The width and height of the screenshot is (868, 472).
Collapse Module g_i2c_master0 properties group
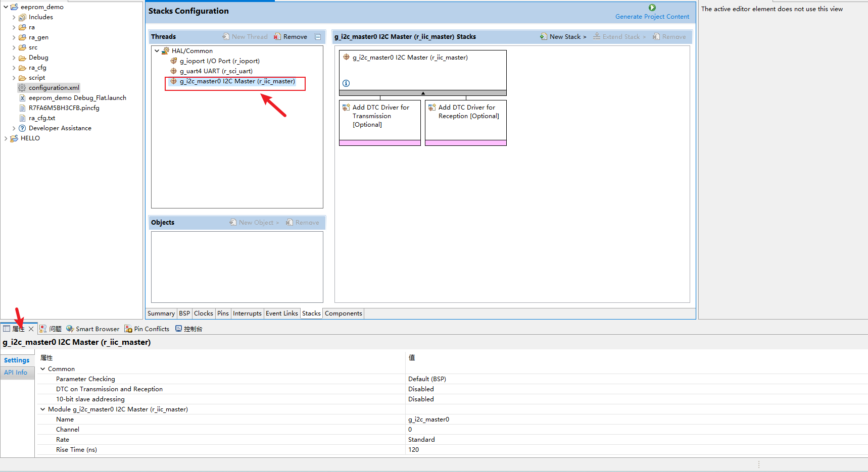pyautogui.click(x=43, y=409)
